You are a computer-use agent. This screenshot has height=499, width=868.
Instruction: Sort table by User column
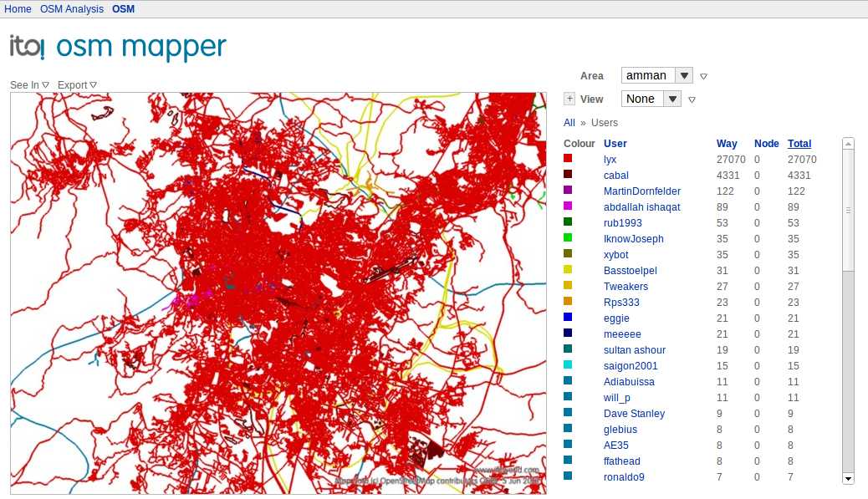(x=615, y=143)
